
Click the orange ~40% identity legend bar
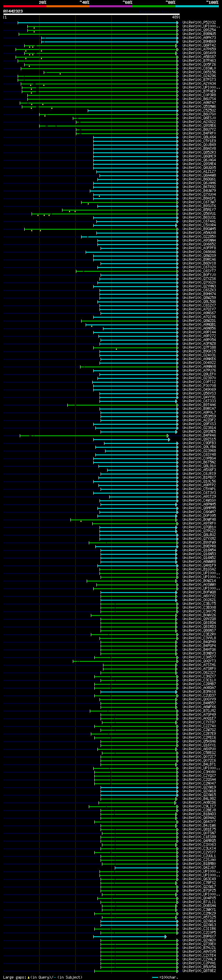point(68,7)
